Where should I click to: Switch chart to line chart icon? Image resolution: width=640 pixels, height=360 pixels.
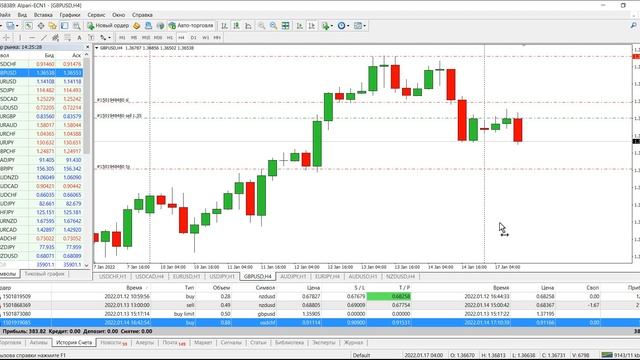pos(248,26)
